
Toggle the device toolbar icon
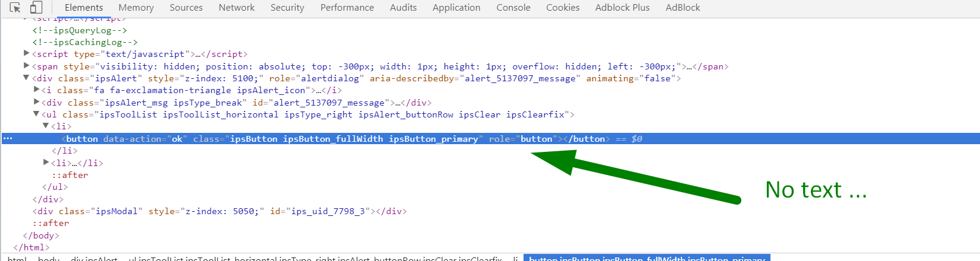tap(36, 8)
